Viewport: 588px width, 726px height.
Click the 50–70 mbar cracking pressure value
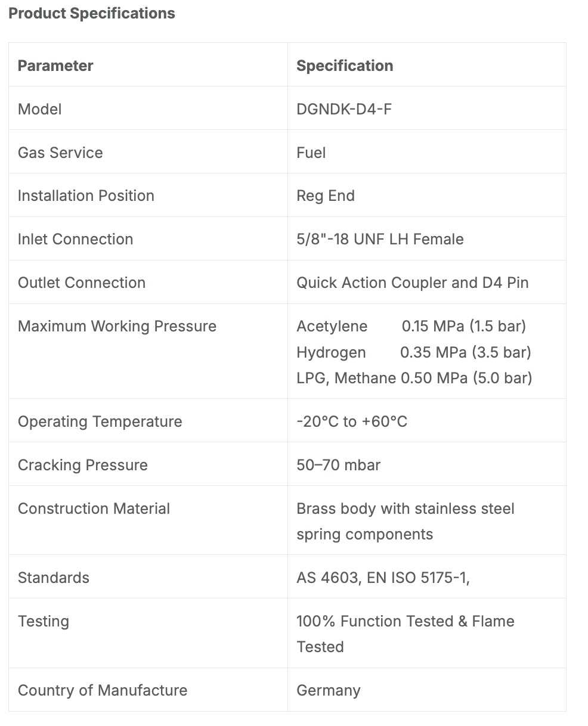[338, 465]
